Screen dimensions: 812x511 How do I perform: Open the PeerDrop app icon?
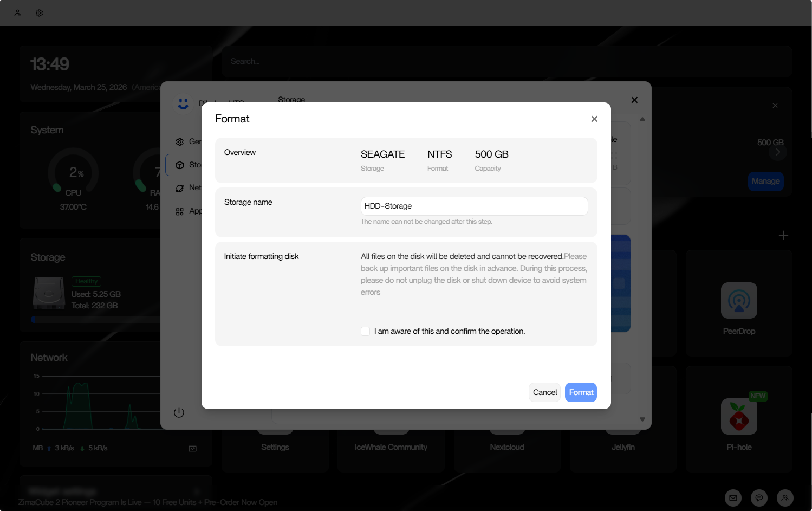[x=739, y=300]
